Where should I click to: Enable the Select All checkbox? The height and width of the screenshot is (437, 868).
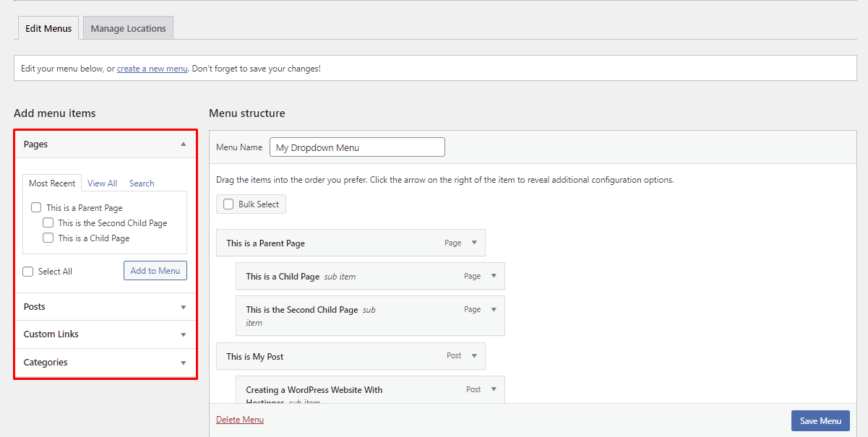27,271
